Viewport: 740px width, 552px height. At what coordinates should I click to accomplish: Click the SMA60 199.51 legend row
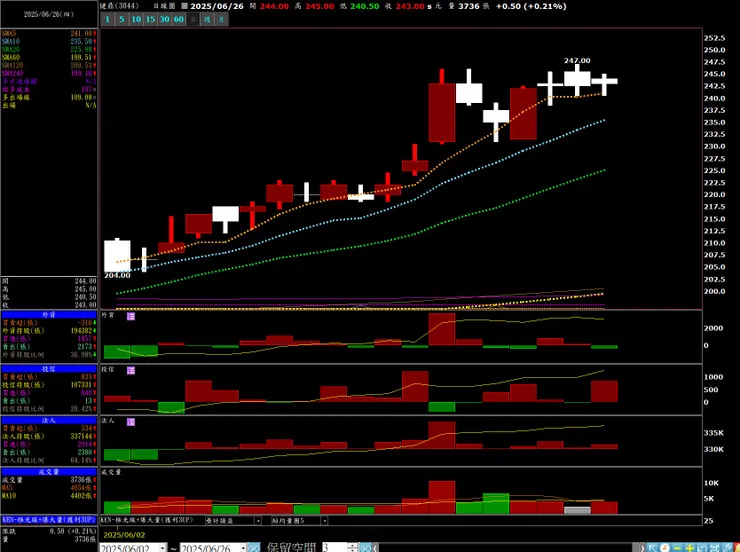point(49,58)
